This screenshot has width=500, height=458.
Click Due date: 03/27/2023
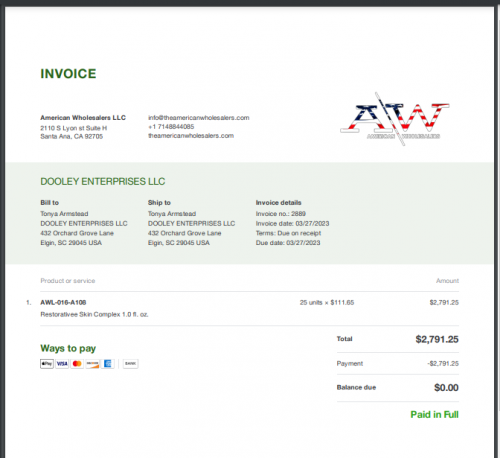288,243
